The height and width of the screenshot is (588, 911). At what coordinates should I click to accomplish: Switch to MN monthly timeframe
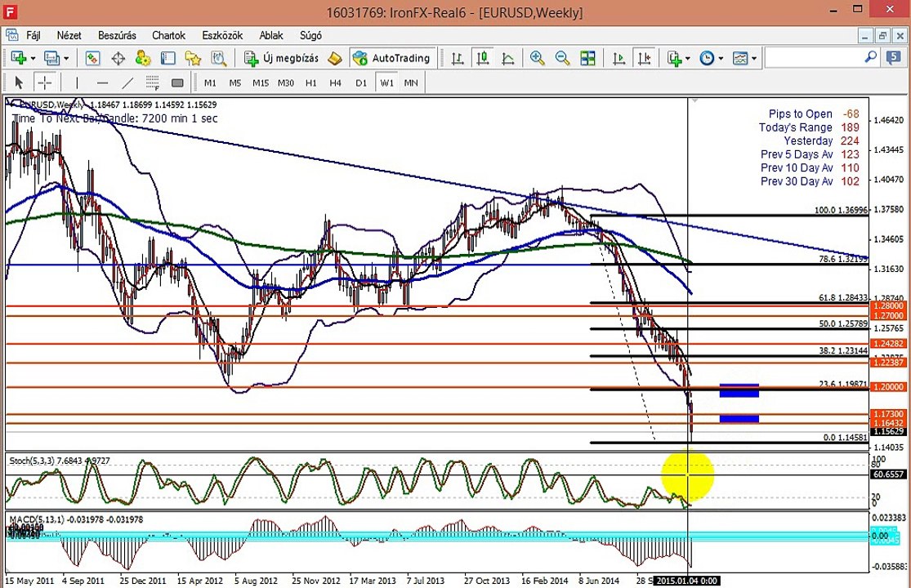coord(411,83)
